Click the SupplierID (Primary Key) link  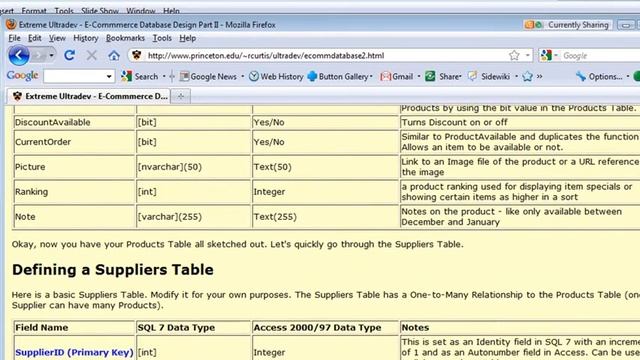pos(74,352)
